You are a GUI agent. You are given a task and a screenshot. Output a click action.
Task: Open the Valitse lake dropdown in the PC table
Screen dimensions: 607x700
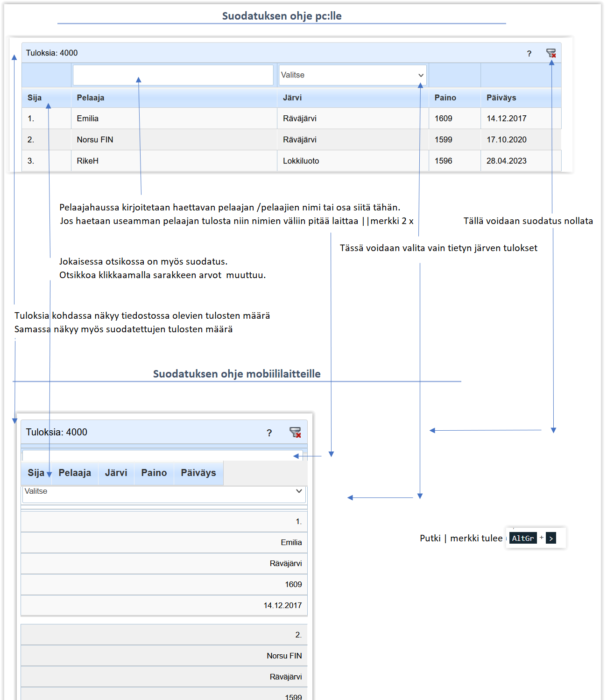[353, 75]
